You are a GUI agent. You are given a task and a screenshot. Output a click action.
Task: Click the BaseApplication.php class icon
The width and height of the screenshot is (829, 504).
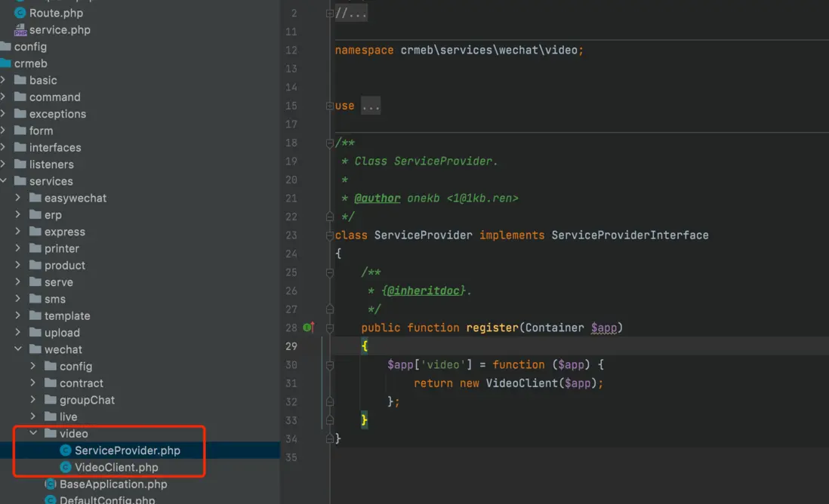point(51,484)
